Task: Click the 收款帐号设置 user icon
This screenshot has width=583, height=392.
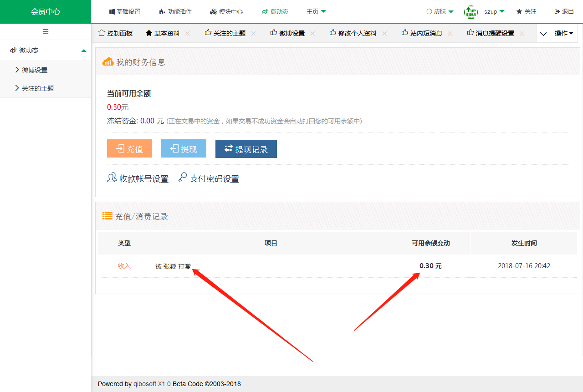Action: click(x=112, y=178)
